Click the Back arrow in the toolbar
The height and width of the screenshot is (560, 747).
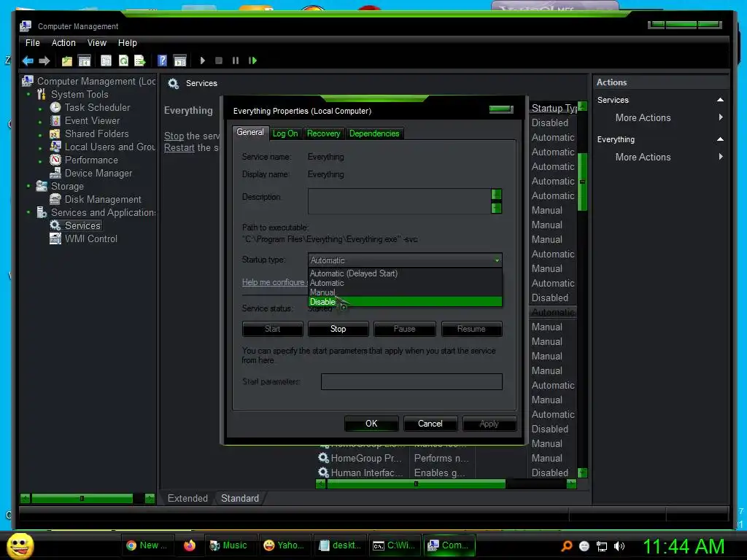[x=28, y=61]
